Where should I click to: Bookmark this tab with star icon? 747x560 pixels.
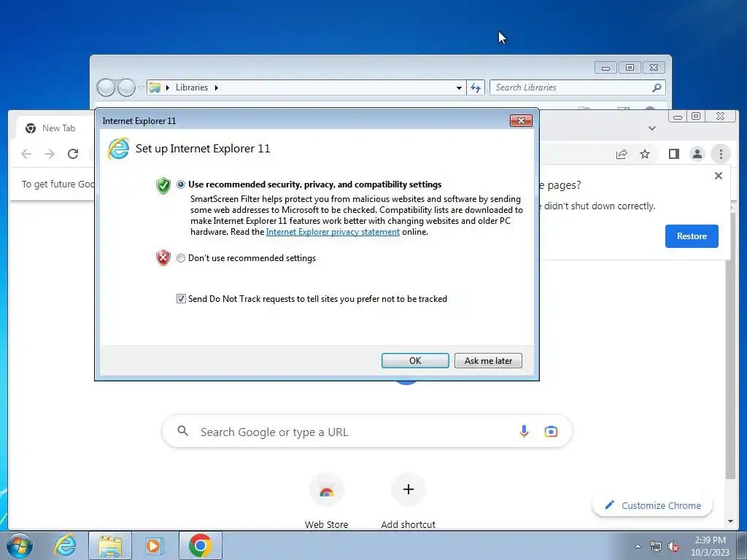(645, 154)
